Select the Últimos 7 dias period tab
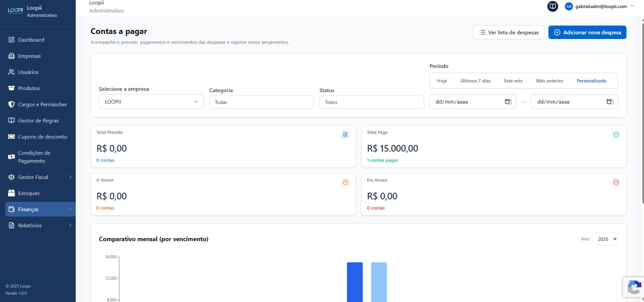 point(476,81)
